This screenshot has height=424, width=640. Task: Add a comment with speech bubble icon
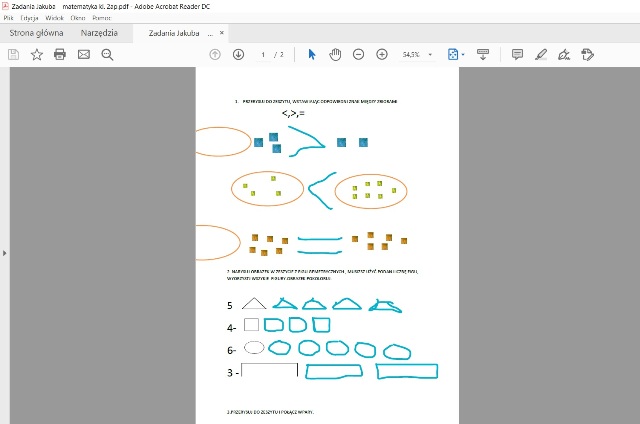point(517,54)
